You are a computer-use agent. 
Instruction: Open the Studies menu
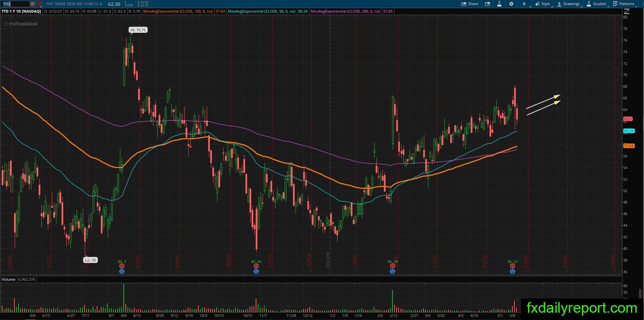tap(596, 4)
